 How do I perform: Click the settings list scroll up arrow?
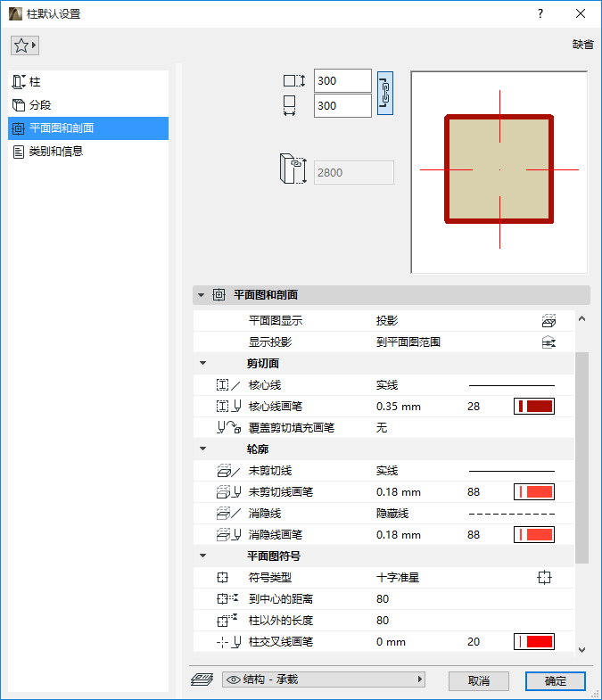(x=581, y=318)
